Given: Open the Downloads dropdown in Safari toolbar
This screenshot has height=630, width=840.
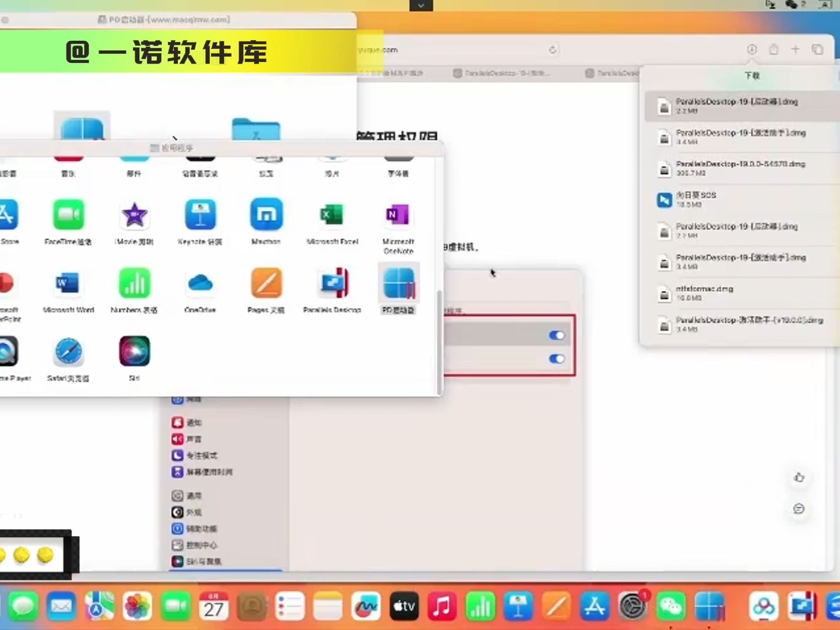Looking at the screenshot, I should tap(752, 50).
